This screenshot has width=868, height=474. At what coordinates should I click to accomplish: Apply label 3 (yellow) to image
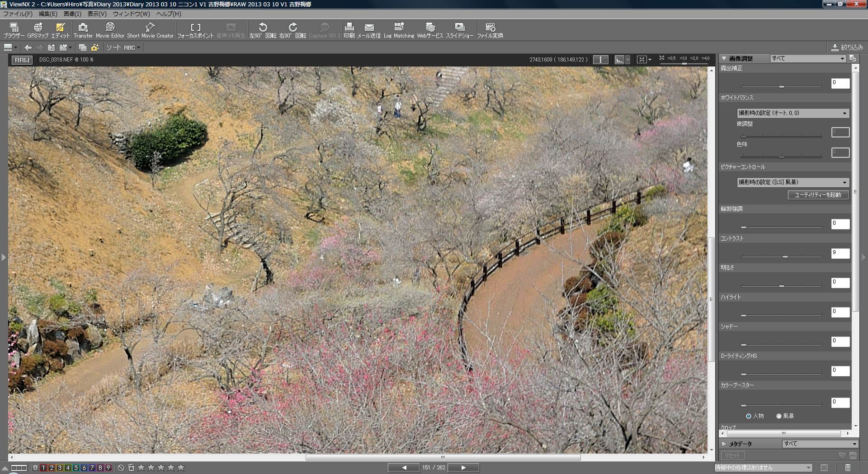60,468
